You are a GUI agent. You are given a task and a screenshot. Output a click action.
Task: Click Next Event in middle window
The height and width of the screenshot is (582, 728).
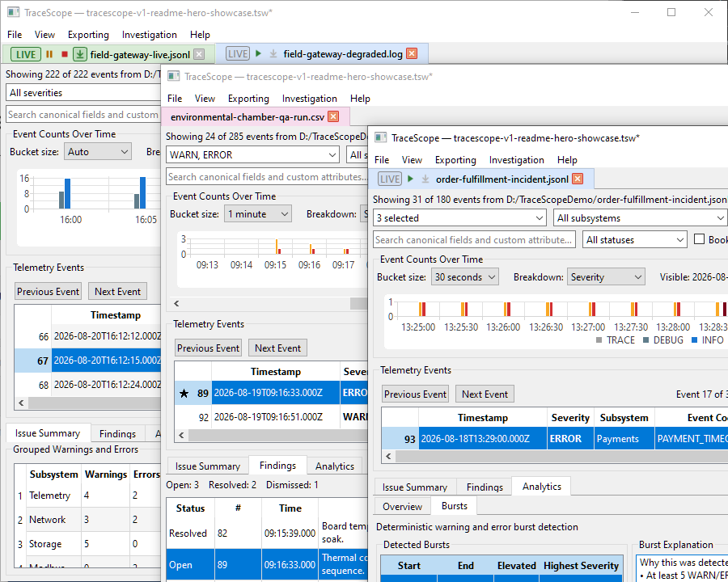[277, 348]
